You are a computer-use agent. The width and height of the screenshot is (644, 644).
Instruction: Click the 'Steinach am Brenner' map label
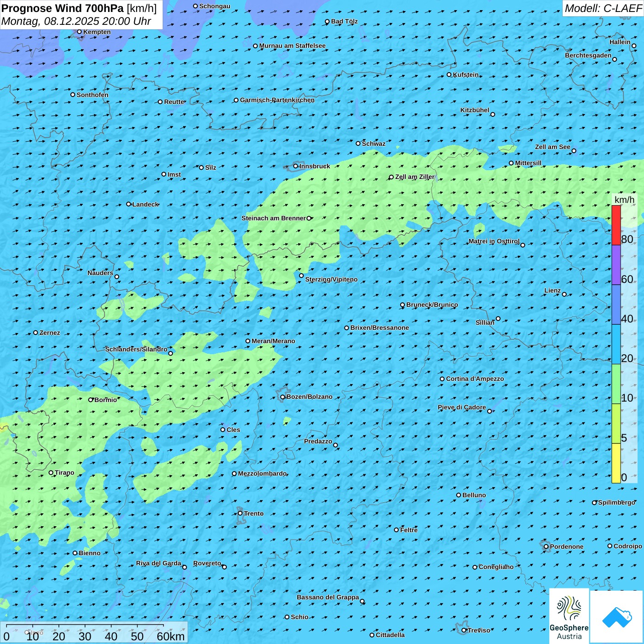pos(274,218)
